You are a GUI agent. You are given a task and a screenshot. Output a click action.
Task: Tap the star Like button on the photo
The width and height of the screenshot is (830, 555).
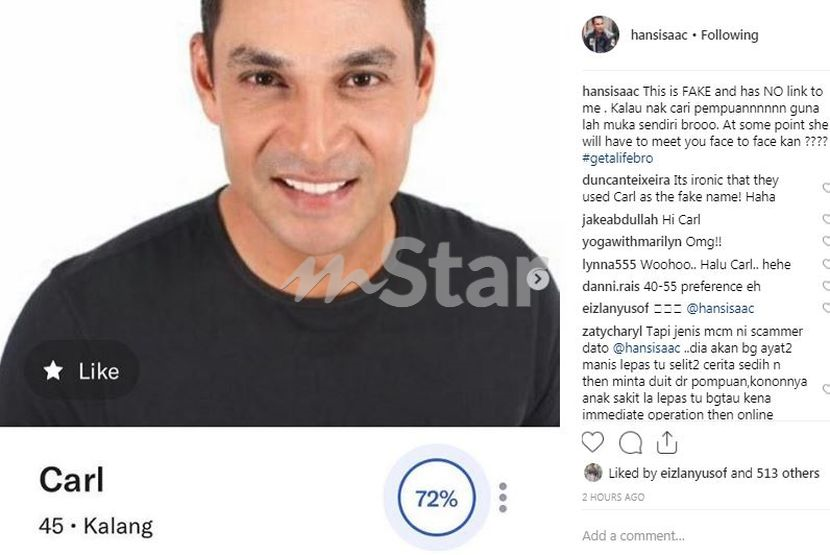pyautogui.click(x=82, y=371)
